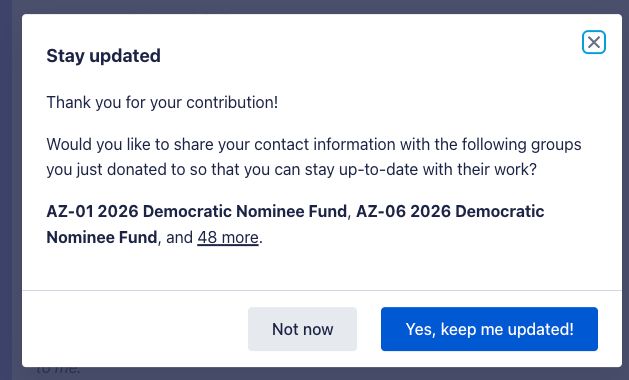
Task: Open the 48 more groups link
Action: (x=228, y=237)
